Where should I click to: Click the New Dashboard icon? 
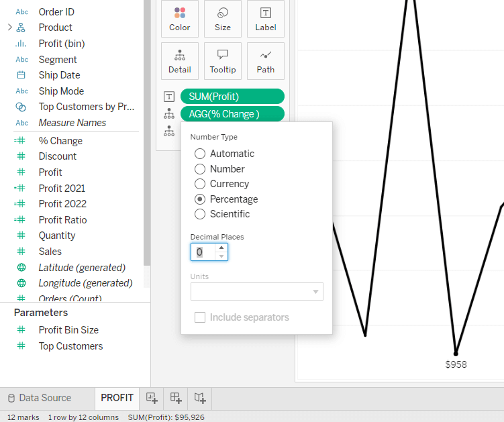coord(176,398)
